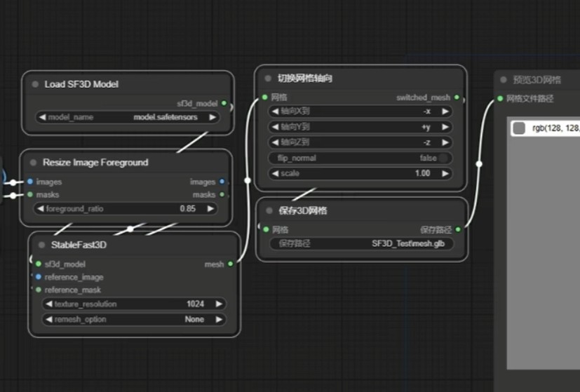Select next value for 轴向Y到

point(445,127)
